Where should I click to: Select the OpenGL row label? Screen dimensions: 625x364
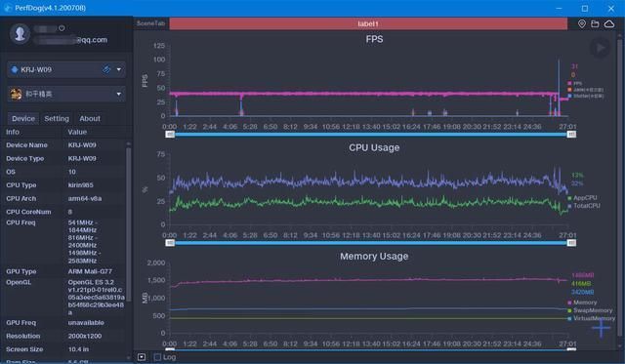click(x=19, y=282)
